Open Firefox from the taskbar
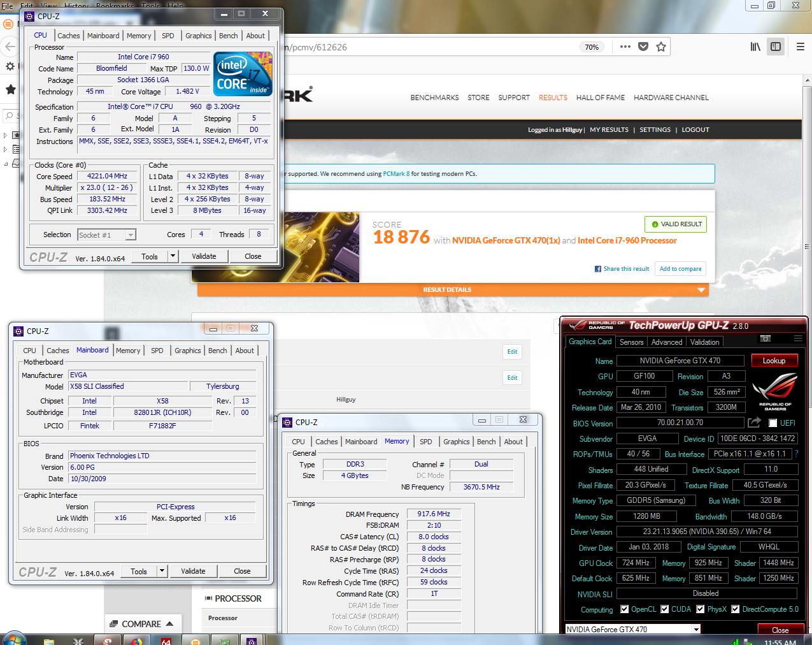812x645 pixels. click(136, 641)
